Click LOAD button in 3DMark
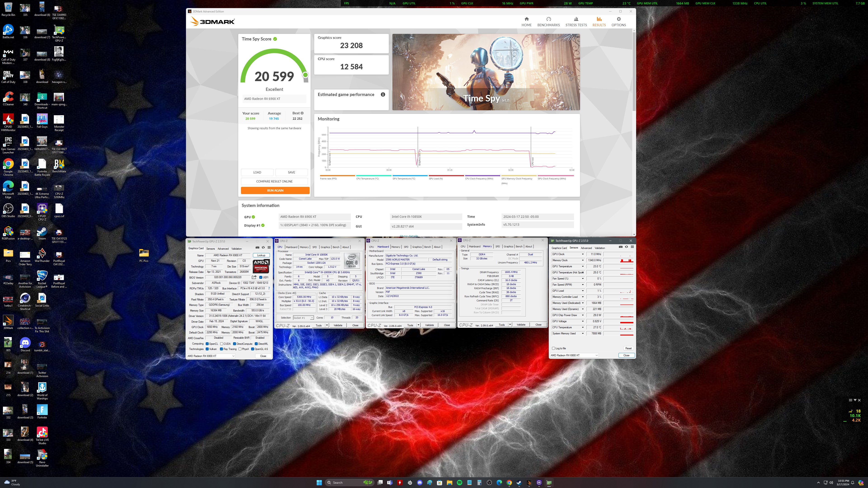The height and width of the screenshot is (488, 868). 257,172
